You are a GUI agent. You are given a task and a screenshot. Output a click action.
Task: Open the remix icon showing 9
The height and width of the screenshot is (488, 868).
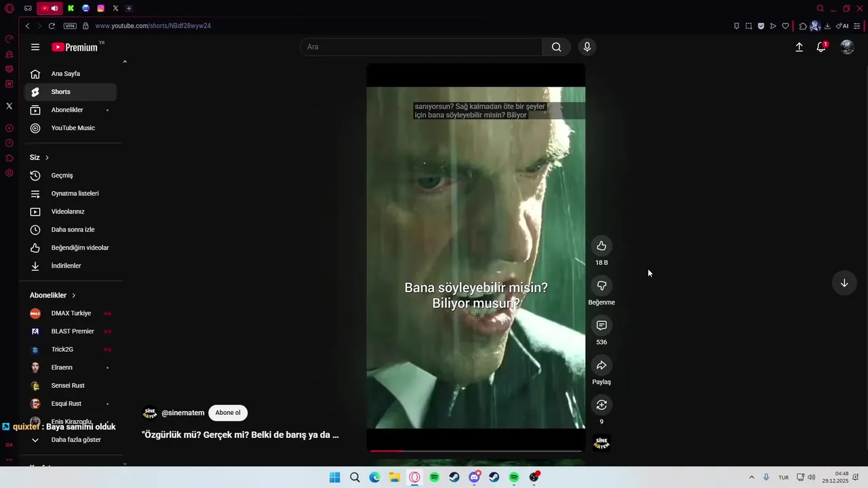601,405
